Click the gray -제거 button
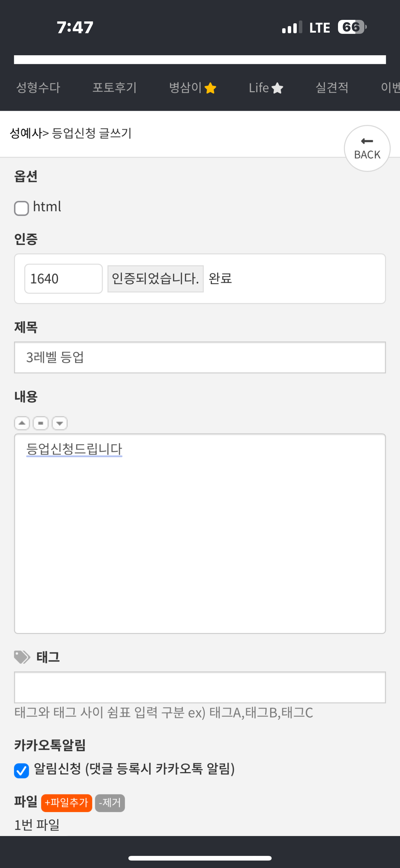The image size is (400, 868). (110, 803)
